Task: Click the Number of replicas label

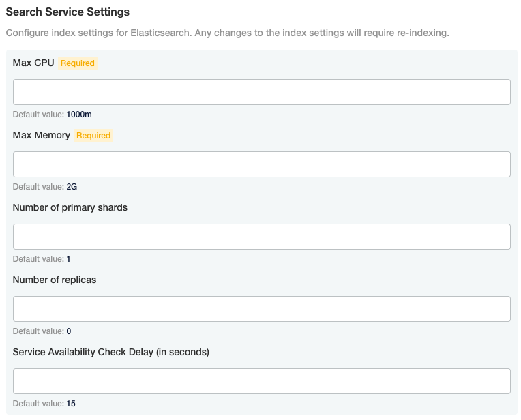Action: coord(55,280)
